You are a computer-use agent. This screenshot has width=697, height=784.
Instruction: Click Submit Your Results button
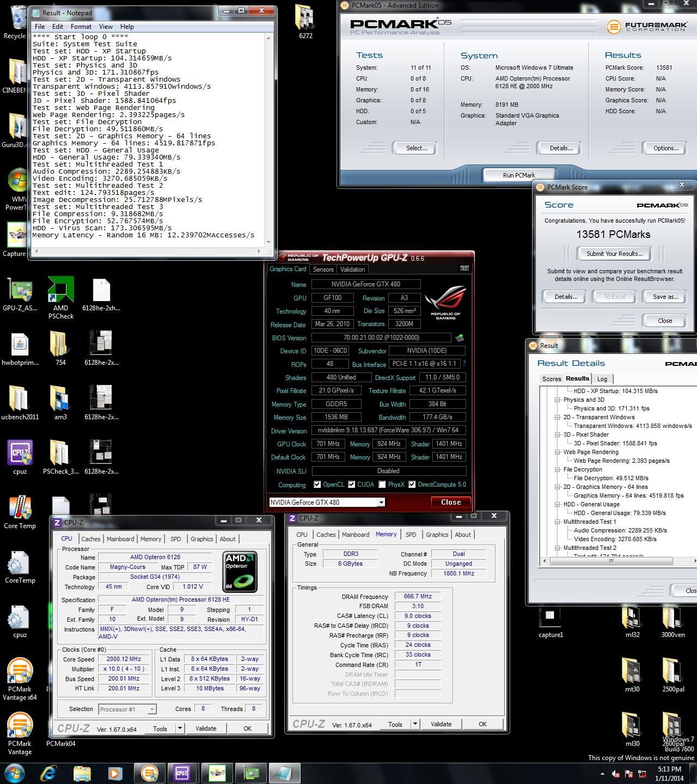[x=614, y=254]
